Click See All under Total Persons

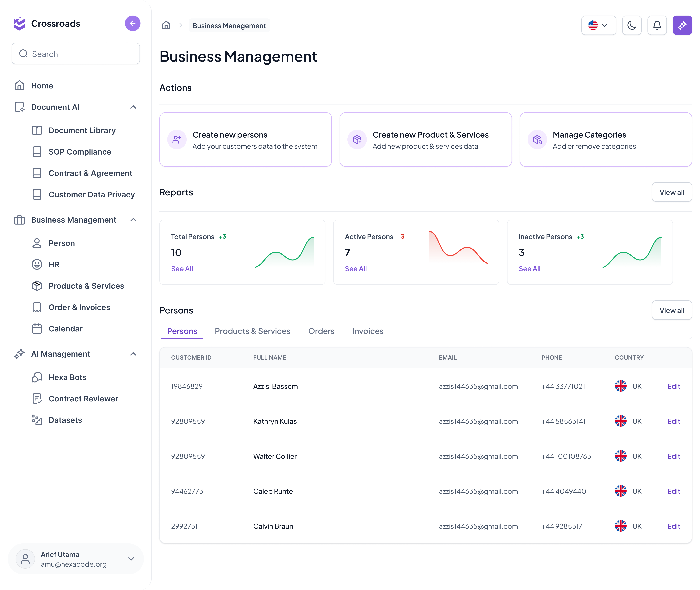(x=182, y=269)
